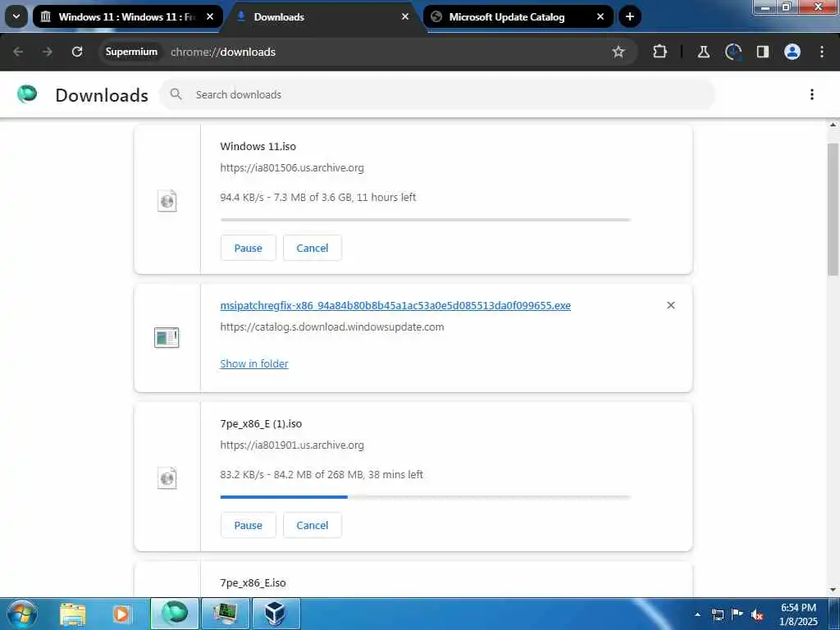Click the Supermium taskbar button
The width and height of the screenshot is (840, 630).
[175, 614]
